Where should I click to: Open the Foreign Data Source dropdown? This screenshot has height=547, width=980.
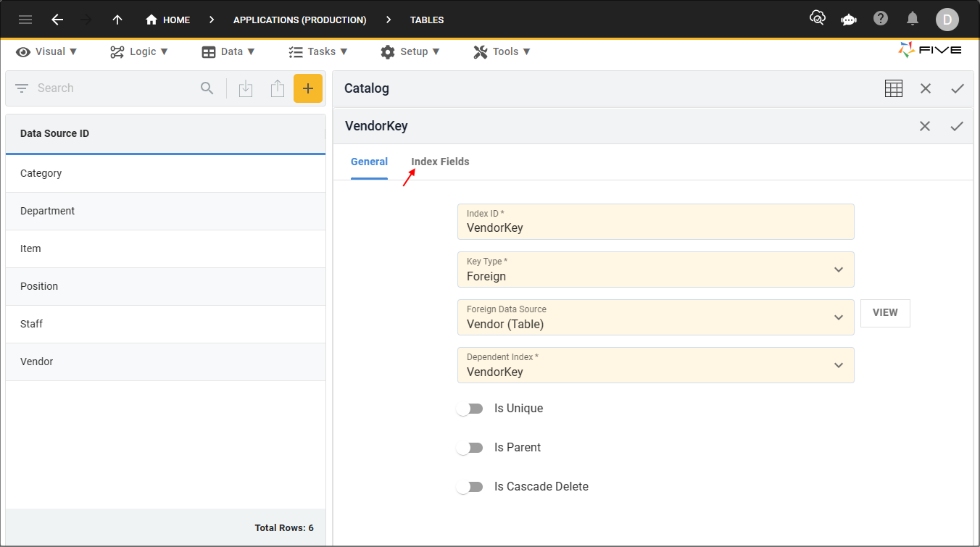tap(655, 317)
